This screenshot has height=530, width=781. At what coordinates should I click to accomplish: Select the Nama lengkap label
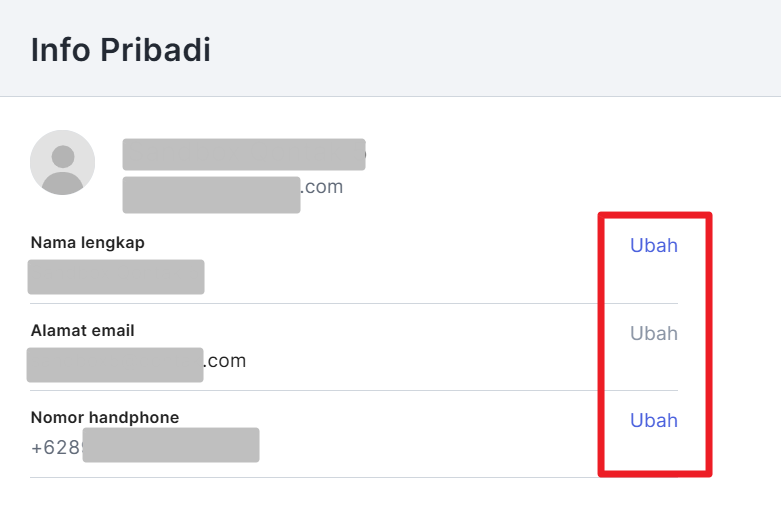(x=88, y=242)
